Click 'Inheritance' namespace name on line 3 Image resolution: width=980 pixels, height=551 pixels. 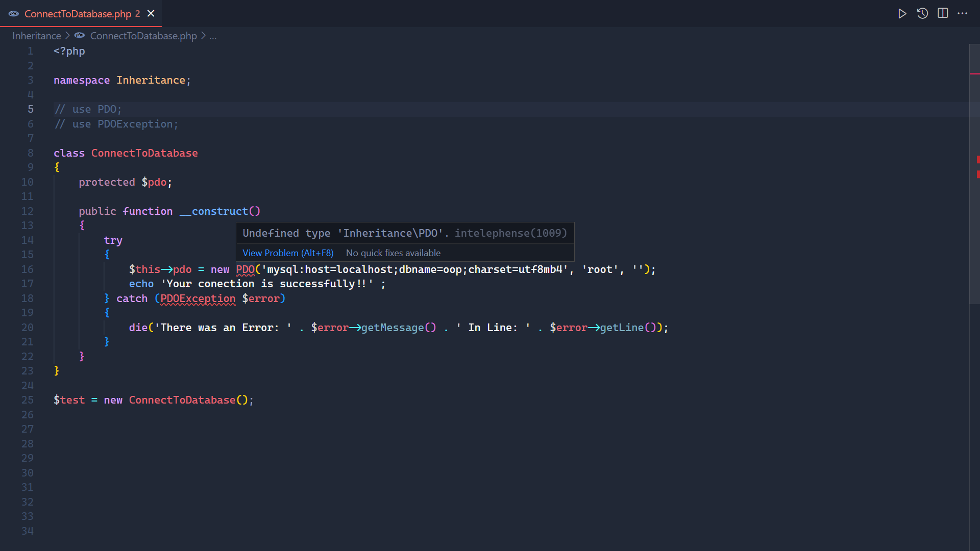point(151,80)
